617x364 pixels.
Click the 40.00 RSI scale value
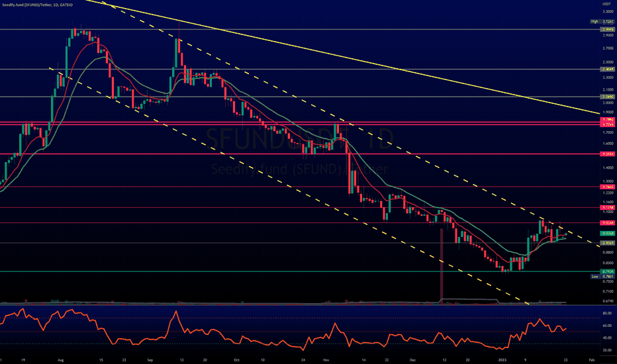pyautogui.click(x=607, y=338)
